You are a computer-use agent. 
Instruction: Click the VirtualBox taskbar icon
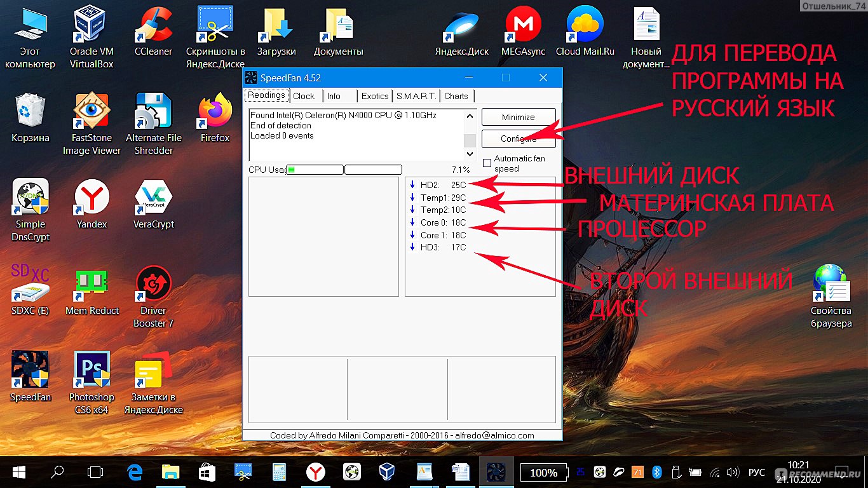[386, 472]
